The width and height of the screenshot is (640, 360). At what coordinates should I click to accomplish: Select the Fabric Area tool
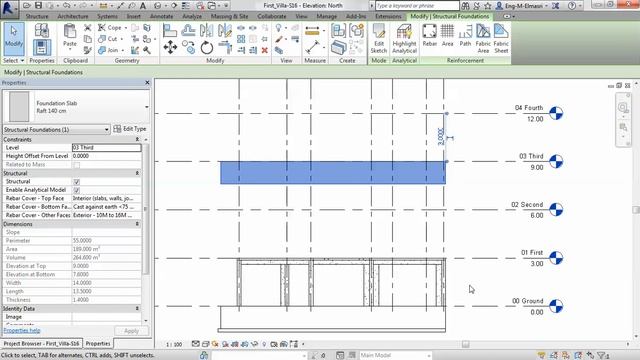click(483, 39)
